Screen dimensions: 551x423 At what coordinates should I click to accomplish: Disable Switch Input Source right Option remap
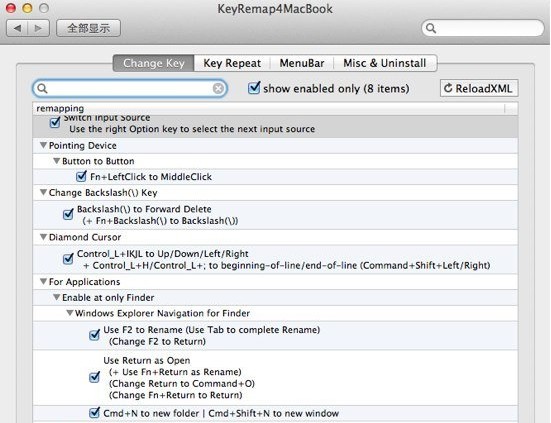coord(55,123)
